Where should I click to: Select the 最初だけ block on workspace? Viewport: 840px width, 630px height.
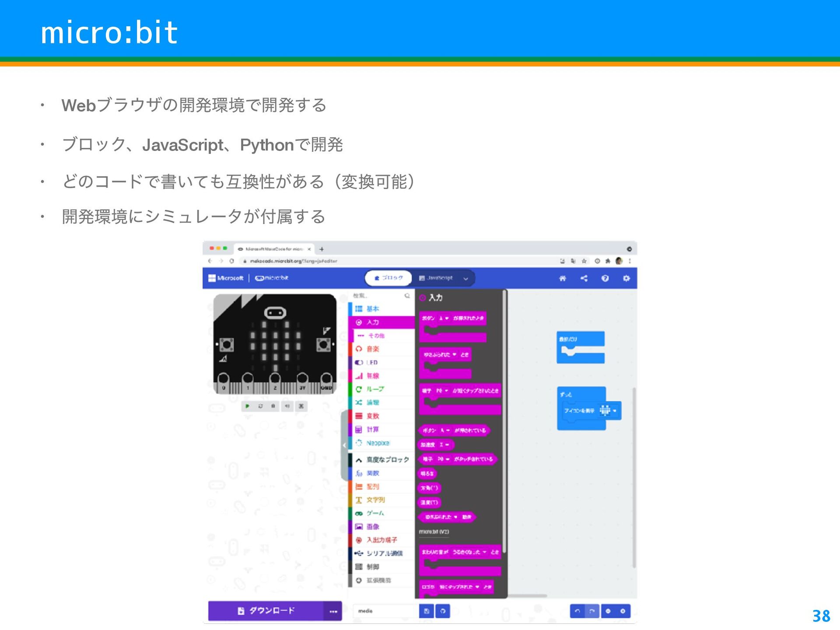point(581,347)
